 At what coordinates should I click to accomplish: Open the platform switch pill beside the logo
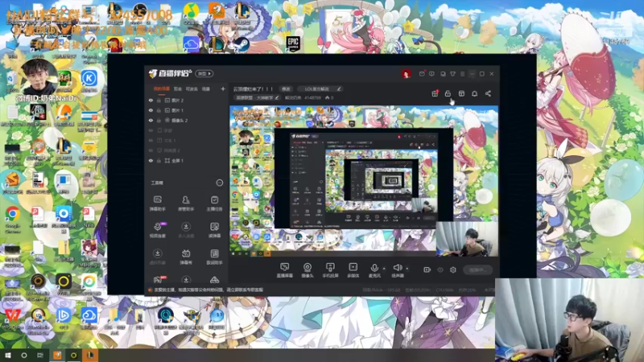coord(204,73)
